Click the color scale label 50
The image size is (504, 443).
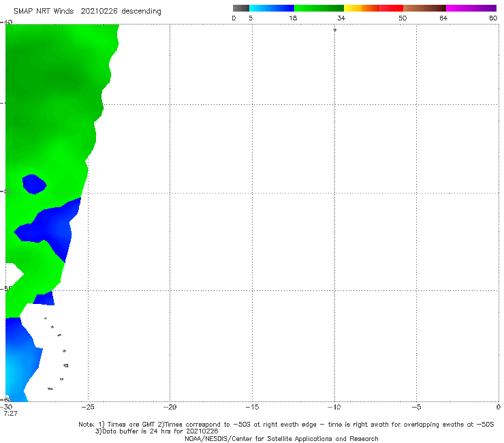[403, 18]
